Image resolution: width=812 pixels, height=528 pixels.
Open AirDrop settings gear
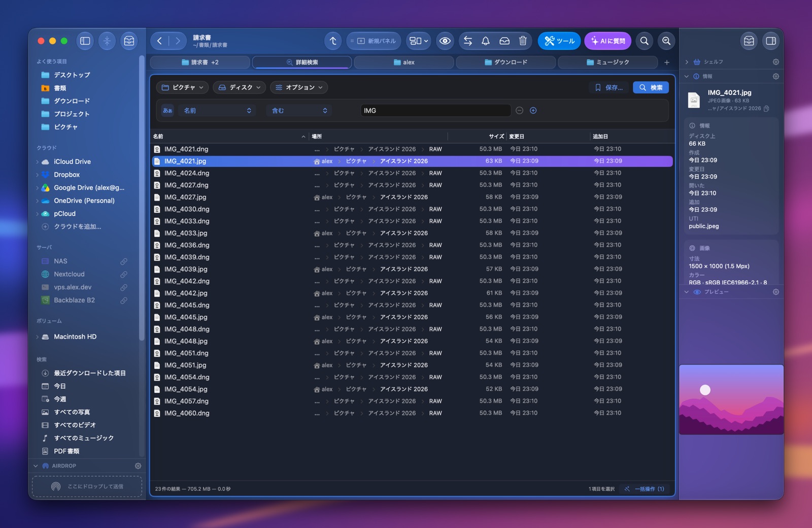(138, 466)
